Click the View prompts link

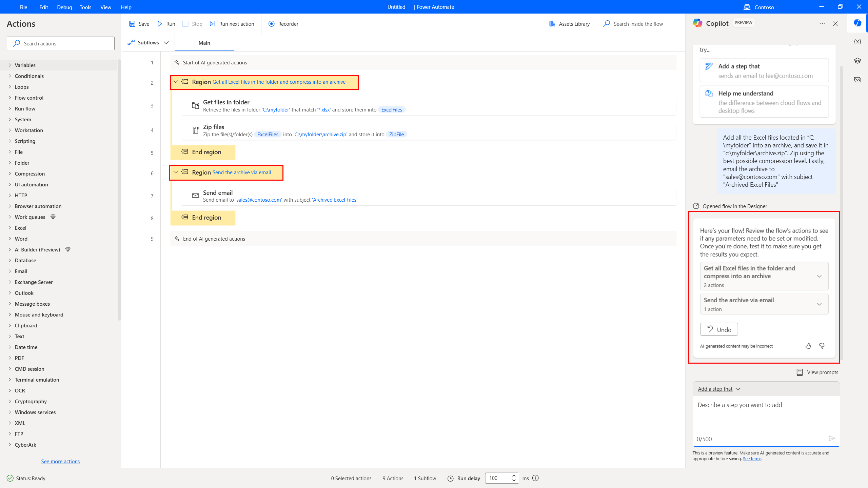817,372
